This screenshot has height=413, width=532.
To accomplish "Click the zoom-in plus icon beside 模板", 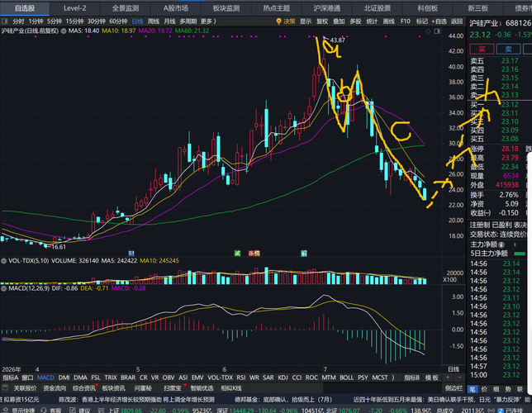I will [448, 377].
